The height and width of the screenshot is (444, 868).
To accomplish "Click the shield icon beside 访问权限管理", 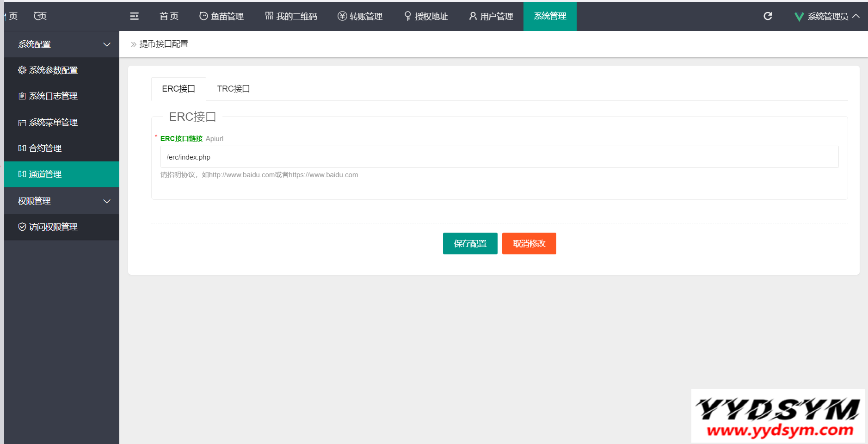I will (x=22, y=227).
